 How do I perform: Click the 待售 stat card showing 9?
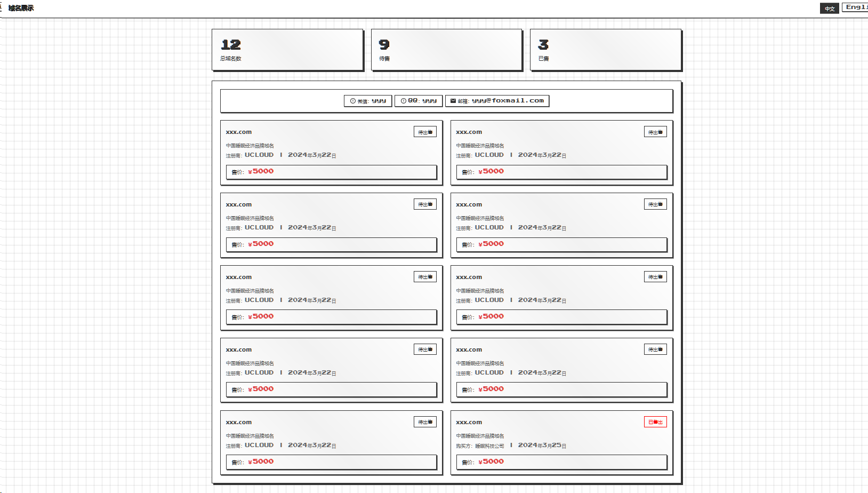[446, 50]
